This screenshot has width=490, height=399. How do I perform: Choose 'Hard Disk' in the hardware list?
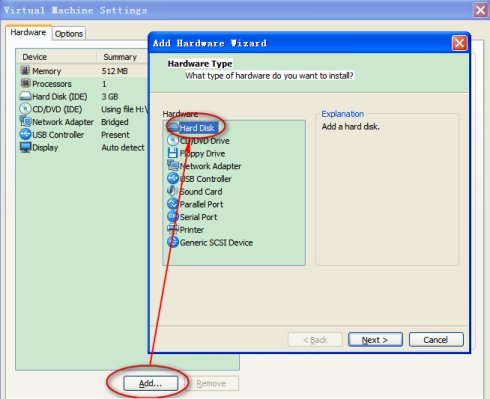197,128
